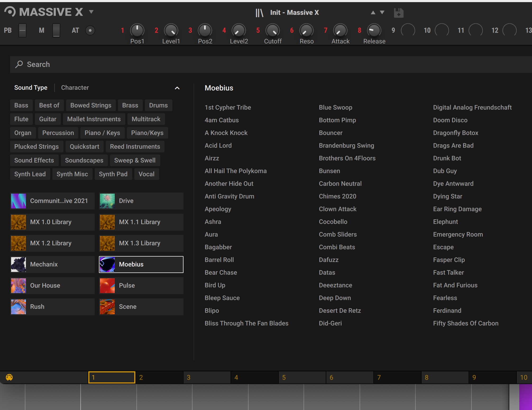The height and width of the screenshot is (410, 532).
Task: Click the Reso macro knob
Action: 306,30
